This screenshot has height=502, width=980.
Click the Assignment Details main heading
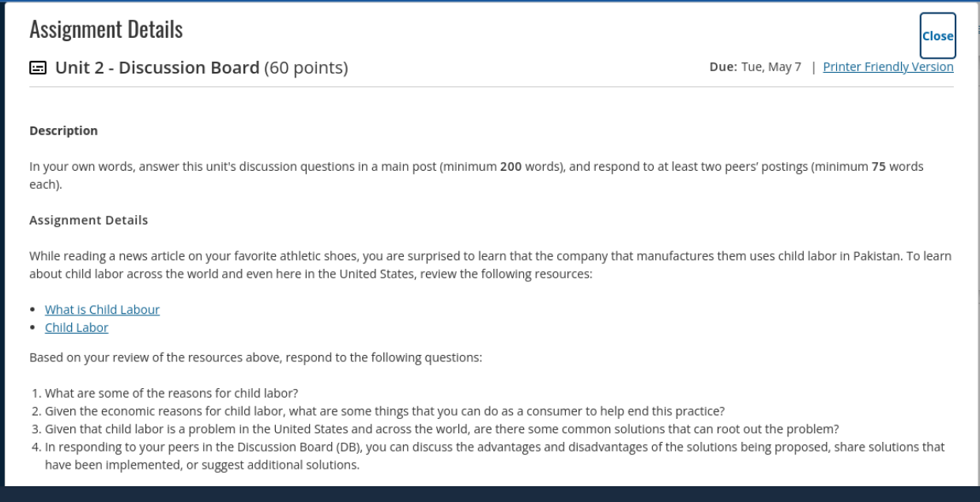click(x=106, y=29)
